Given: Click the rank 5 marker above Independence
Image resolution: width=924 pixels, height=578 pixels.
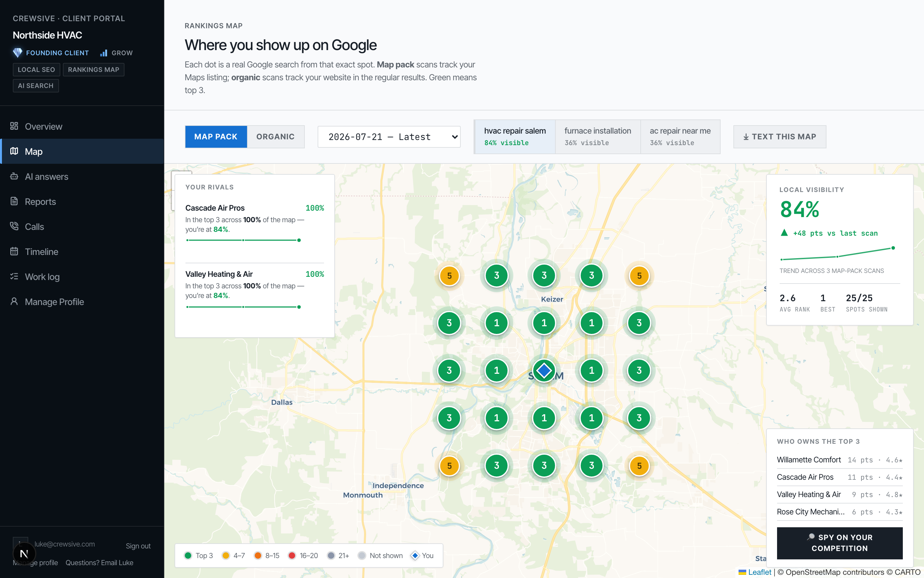Looking at the screenshot, I should (x=449, y=466).
